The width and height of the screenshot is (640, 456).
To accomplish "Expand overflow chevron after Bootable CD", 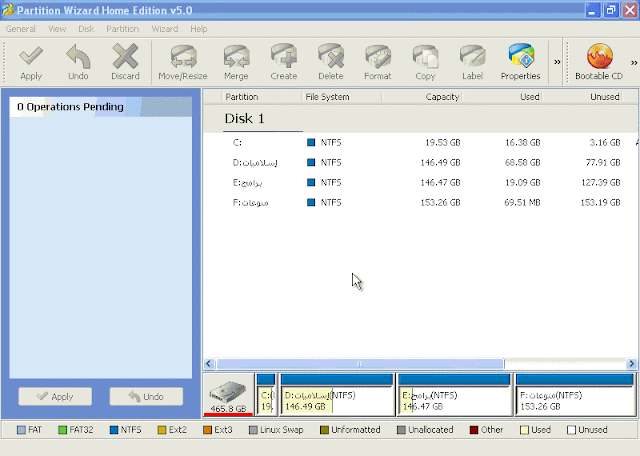I will [634, 62].
